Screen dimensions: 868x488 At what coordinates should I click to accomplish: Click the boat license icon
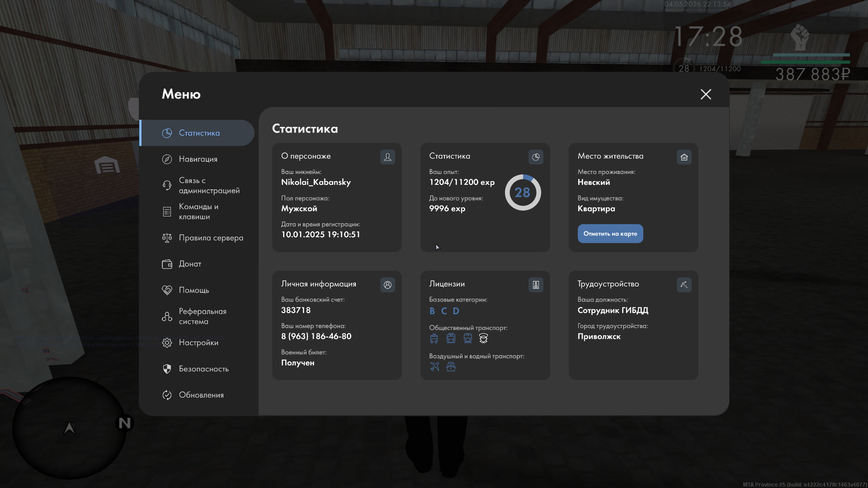point(451,366)
